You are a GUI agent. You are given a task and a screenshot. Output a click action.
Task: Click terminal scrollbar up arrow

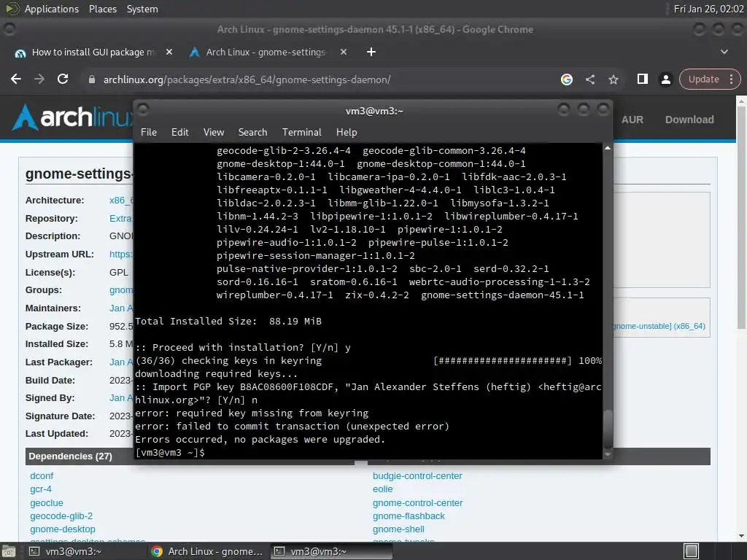tap(608, 149)
